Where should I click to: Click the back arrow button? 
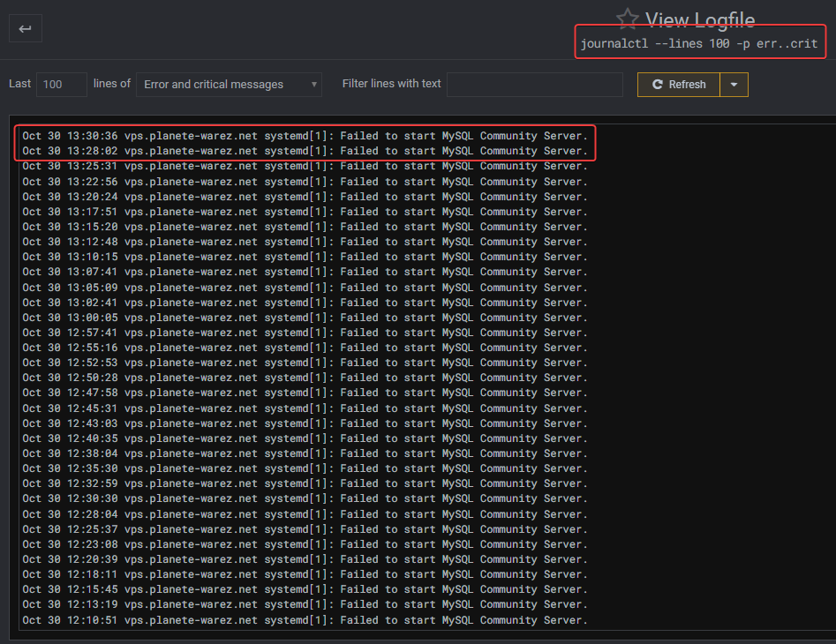25,28
